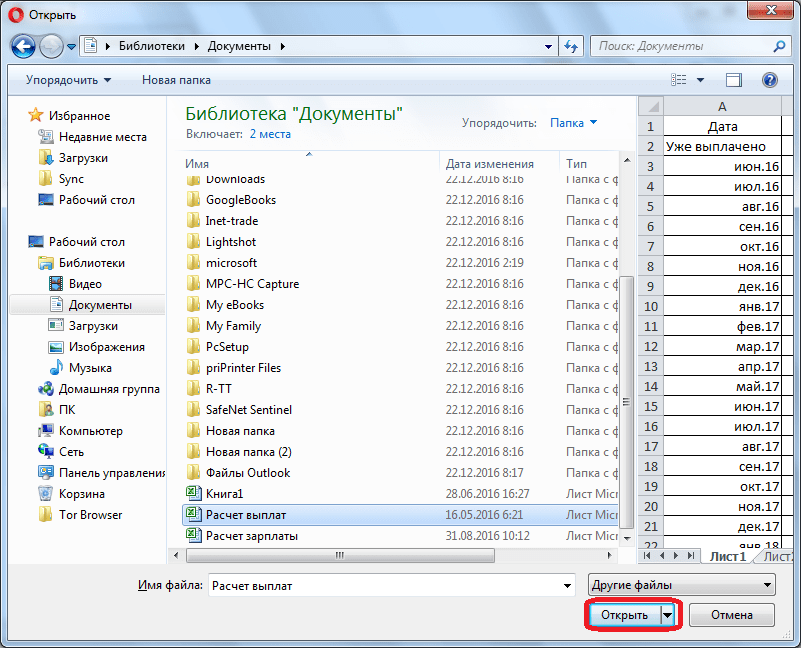Image resolution: width=801 pixels, height=648 pixels.
Task: Open the GoogleBooks folder
Action: [x=240, y=200]
